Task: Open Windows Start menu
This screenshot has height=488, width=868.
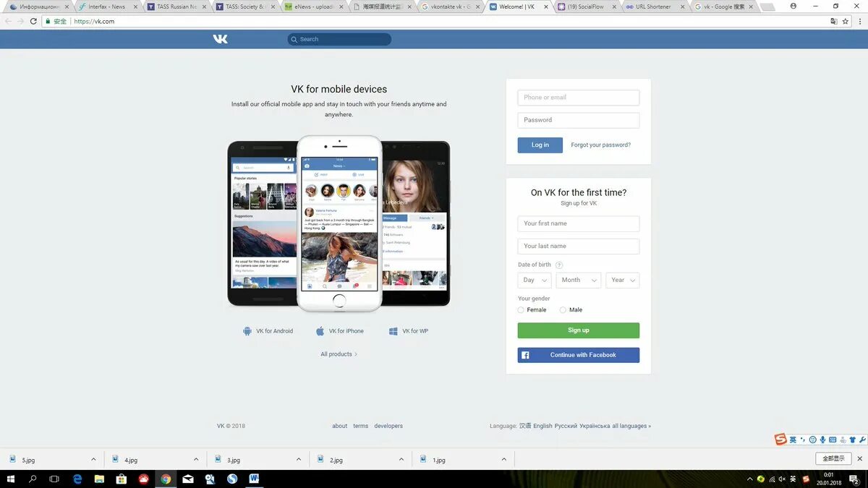Action: (x=11, y=479)
